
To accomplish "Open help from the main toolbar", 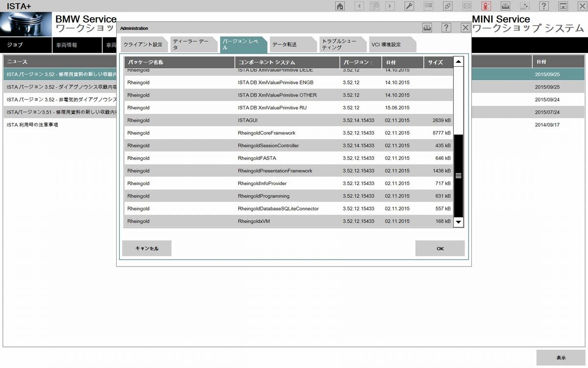I will click(x=544, y=6).
